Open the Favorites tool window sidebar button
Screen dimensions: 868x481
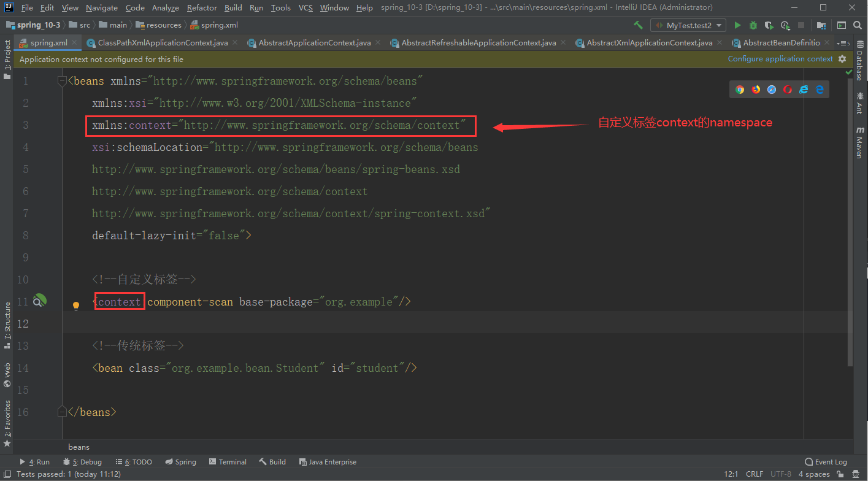(7, 423)
